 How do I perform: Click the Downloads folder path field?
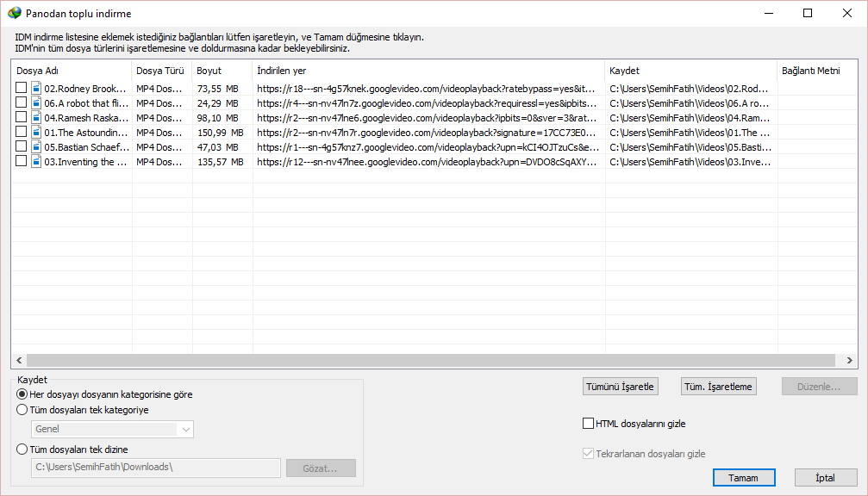point(155,468)
